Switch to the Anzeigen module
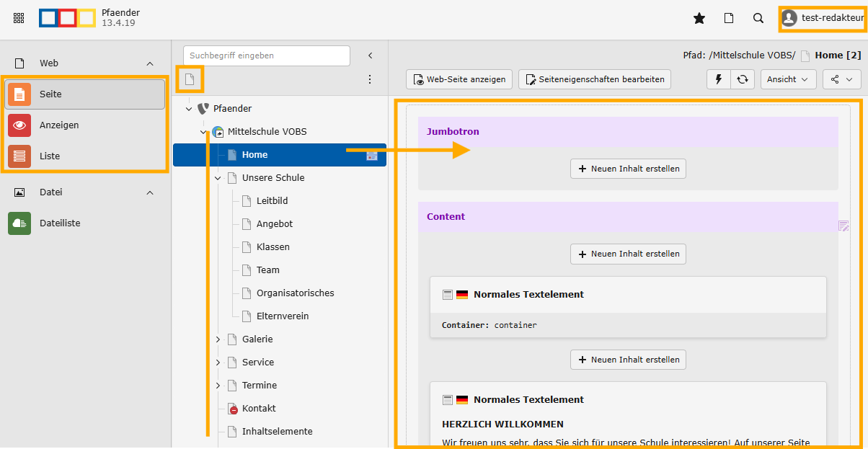868x449 pixels. click(x=59, y=125)
